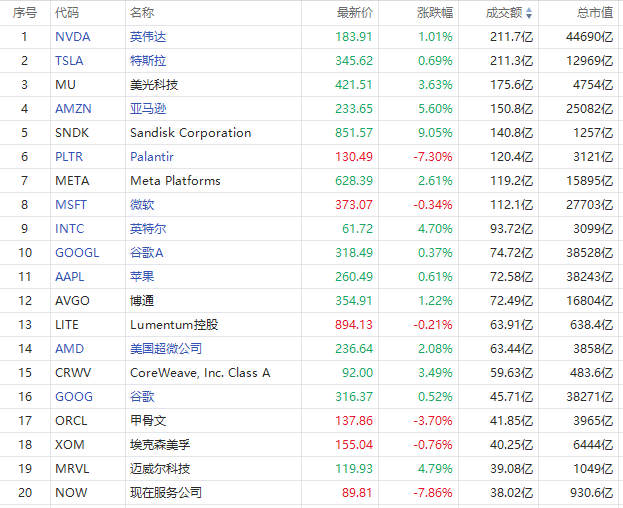
Task: Open AAPL ticker link
Action: (70, 277)
